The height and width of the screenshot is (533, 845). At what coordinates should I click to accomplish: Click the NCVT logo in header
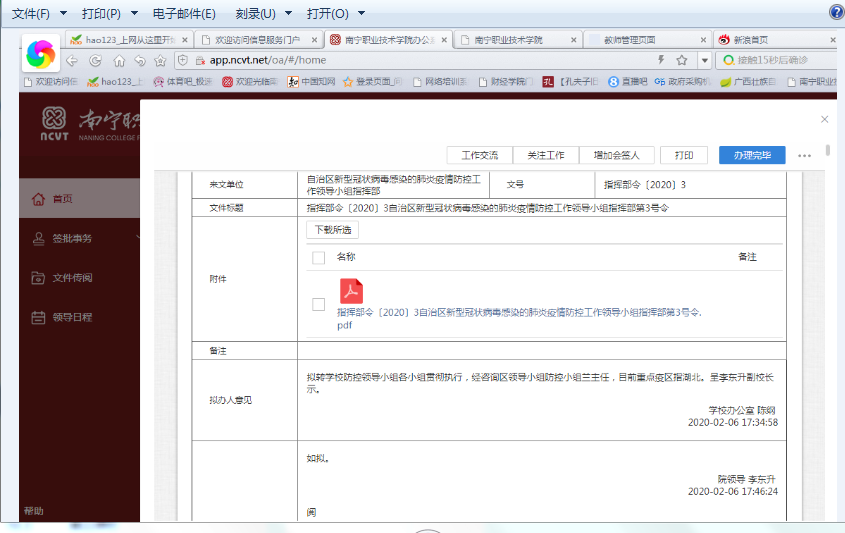click(54, 123)
